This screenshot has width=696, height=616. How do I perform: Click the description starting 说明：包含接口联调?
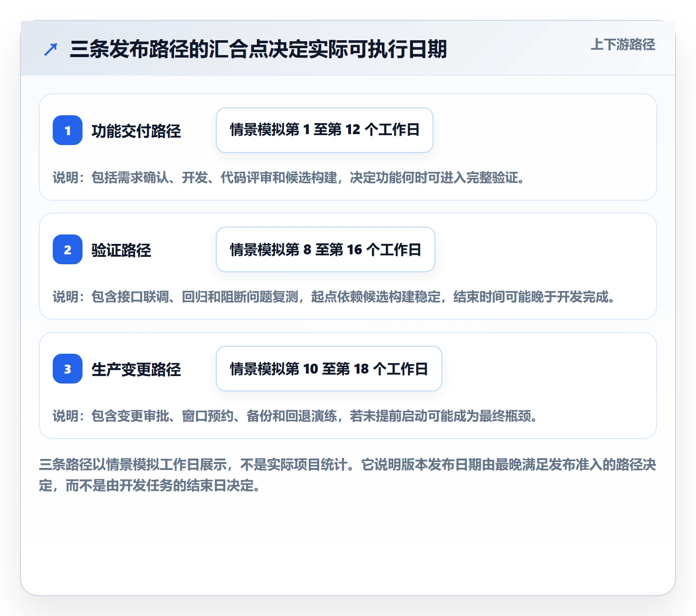coord(334,297)
